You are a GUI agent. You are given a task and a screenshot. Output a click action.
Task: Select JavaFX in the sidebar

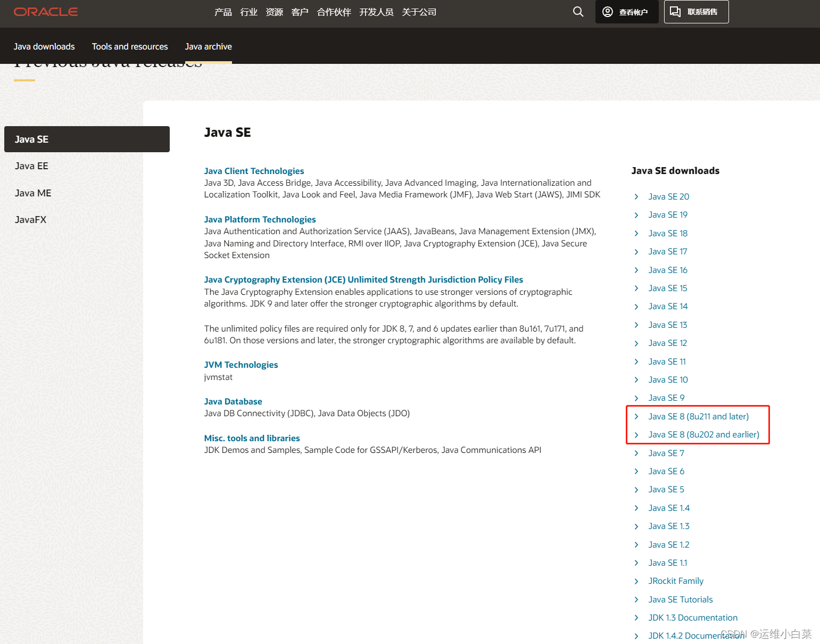[30, 219]
